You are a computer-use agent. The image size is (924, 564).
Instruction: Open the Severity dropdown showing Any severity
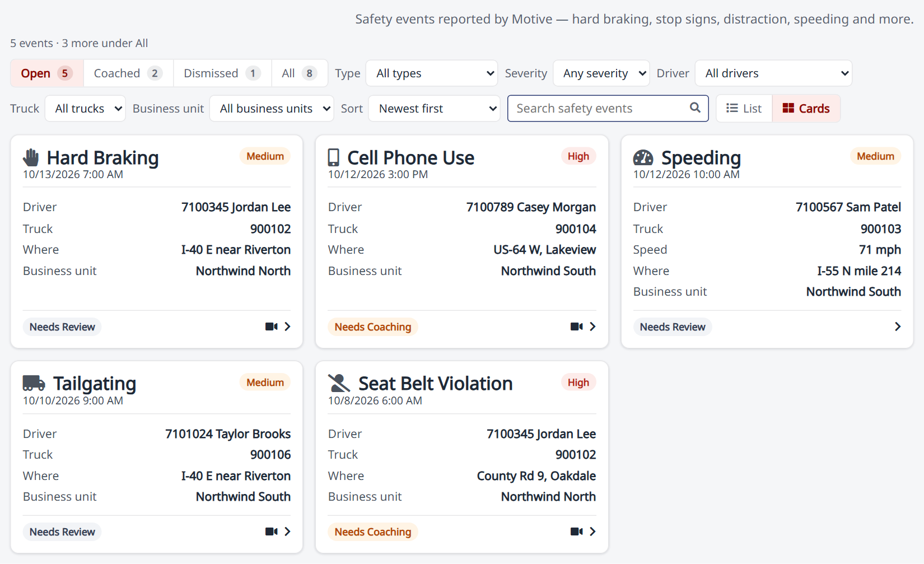pyautogui.click(x=601, y=73)
